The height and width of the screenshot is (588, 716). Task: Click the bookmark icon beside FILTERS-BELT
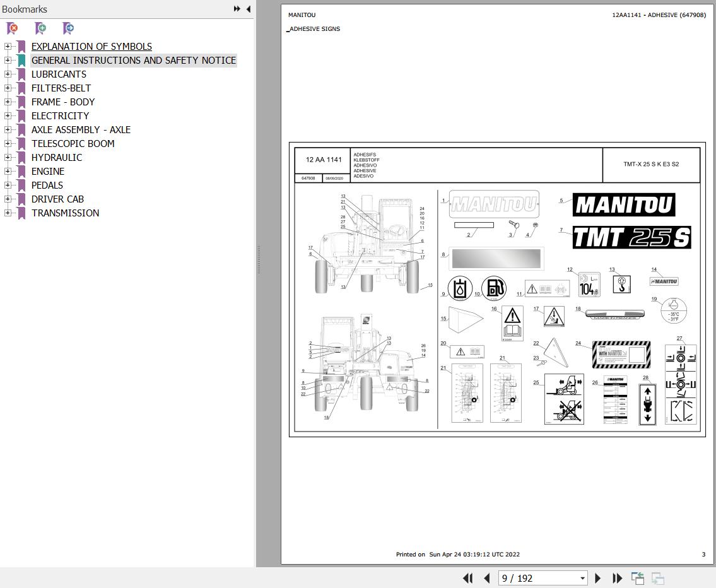pos(21,88)
